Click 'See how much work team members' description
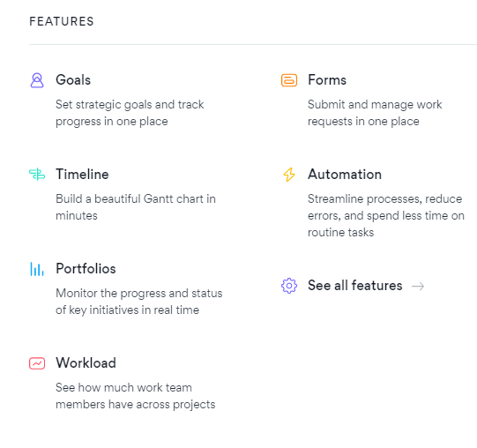This screenshot has height=448, width=477. point(136,396)
